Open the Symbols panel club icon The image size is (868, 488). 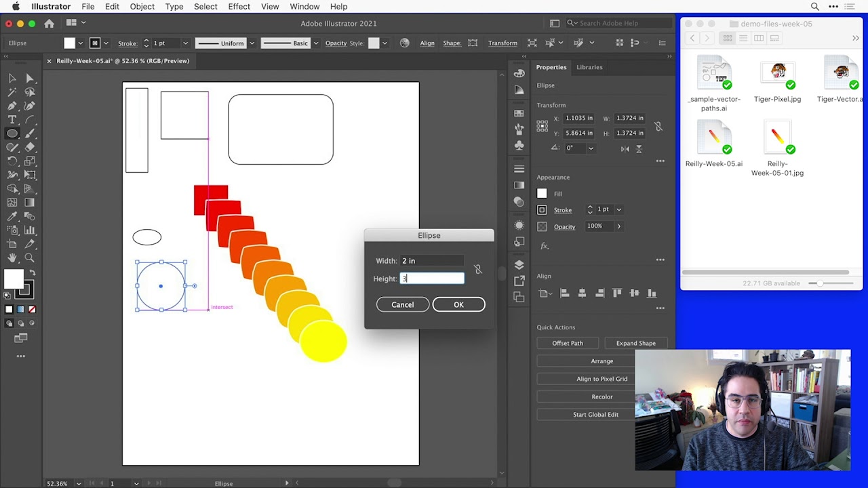(x=519, y=145)
